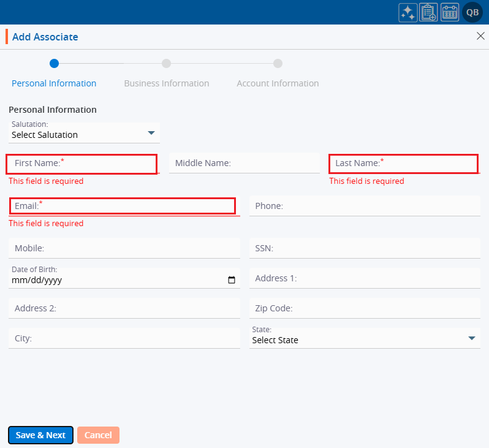Screen dimensions: 489x448
Task: Open the calendar icon in header
Action: click(x=450, y=12)
